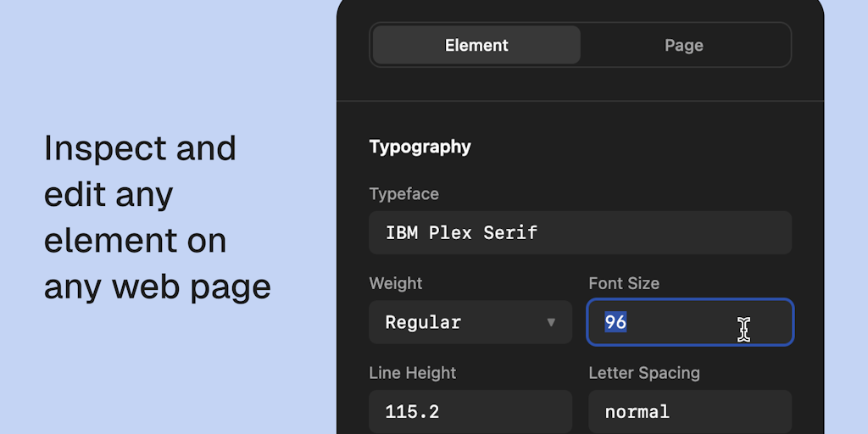
Task: Click the Typeface field showing IBM Plex Serif
Action: [580, 233]
